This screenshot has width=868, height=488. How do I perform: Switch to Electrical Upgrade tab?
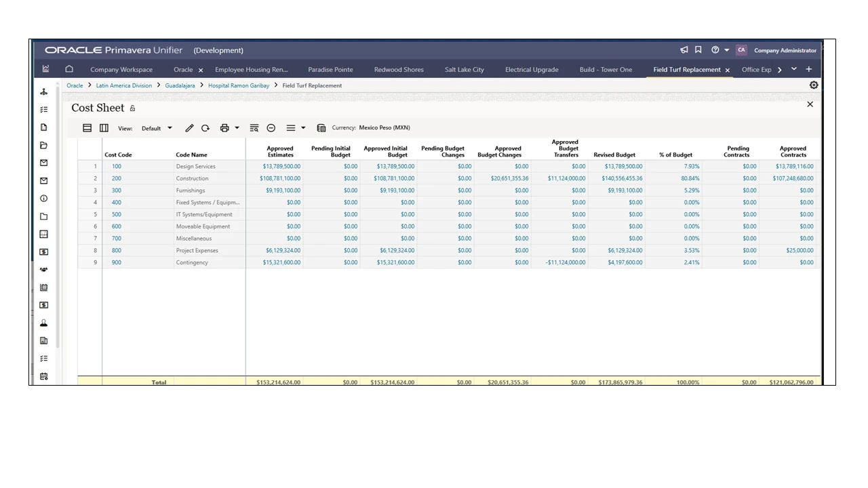(x=532, y=70)
